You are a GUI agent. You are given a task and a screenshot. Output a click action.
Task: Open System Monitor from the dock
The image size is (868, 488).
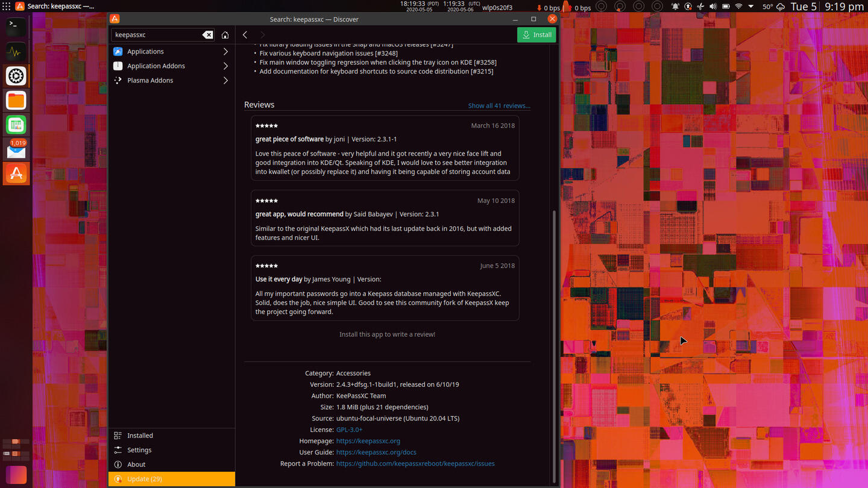16,51
